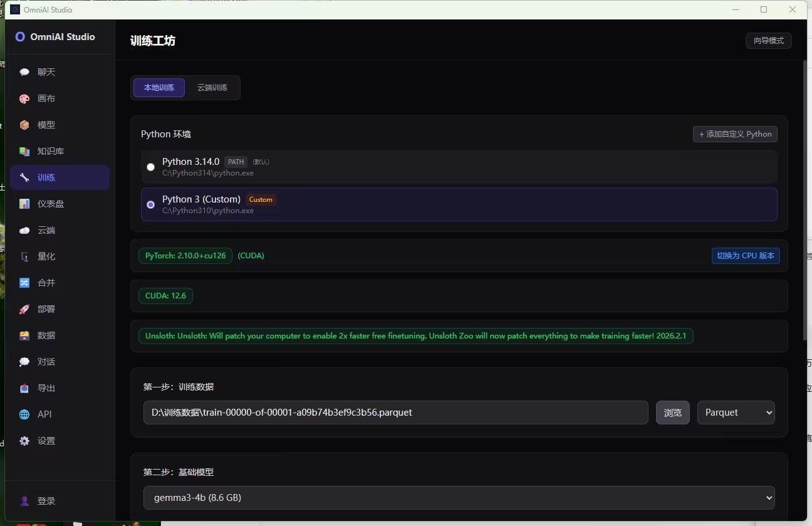The width and height of the screenshot is (812, 526).
Task: Click the API globe icon
Action: pos(24,414)
